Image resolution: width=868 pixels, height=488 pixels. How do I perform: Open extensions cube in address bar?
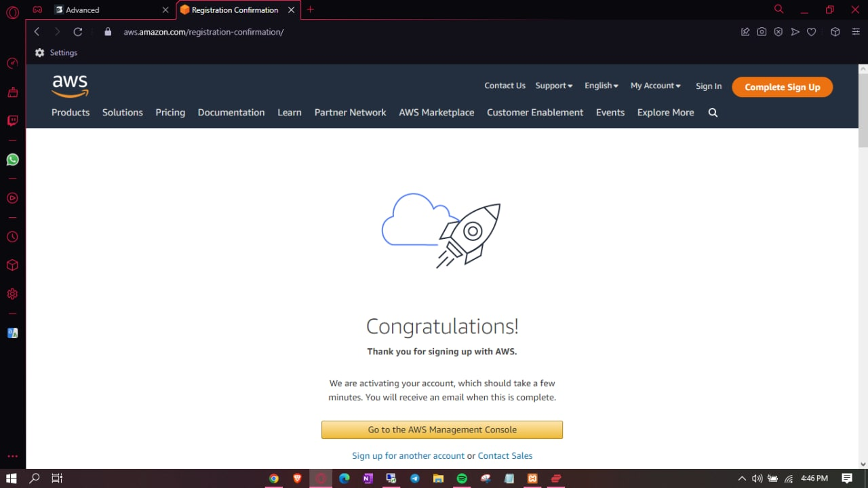point(835,32)
